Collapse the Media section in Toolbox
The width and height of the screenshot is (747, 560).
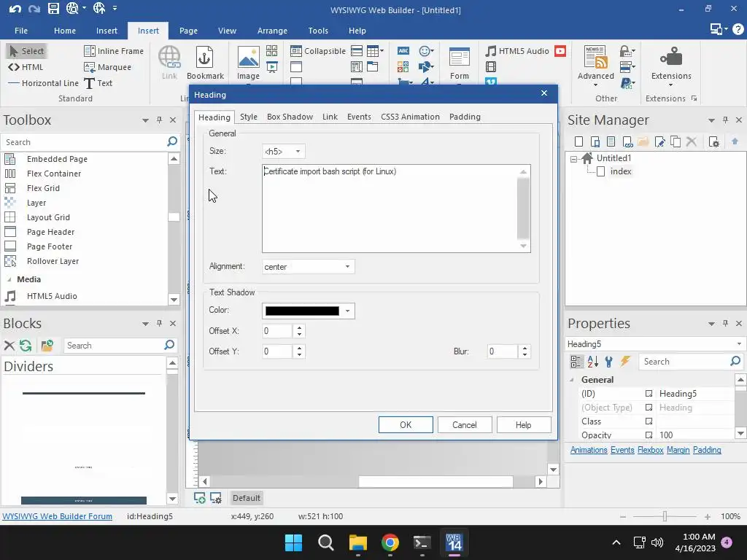click(x=9, y=279)
